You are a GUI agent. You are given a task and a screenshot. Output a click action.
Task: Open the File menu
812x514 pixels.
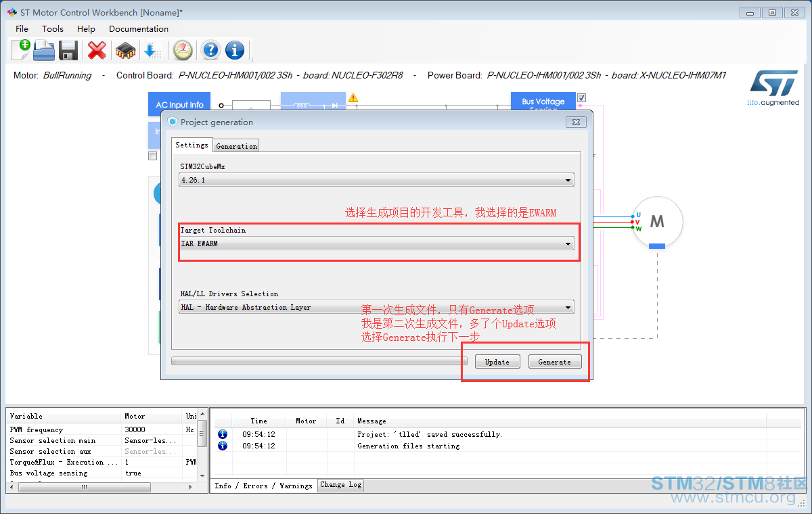click(22, 28)
